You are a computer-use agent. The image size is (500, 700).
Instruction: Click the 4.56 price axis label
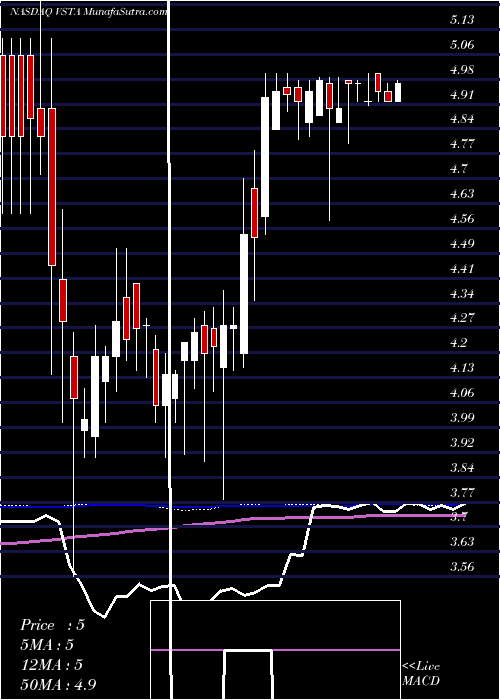(460, 219)
